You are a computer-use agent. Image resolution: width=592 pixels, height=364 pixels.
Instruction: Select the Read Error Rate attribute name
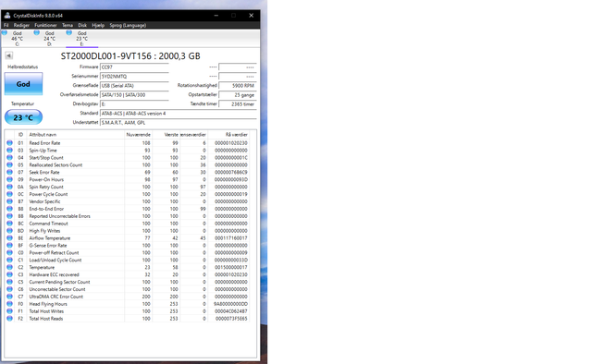click(44, 143)
